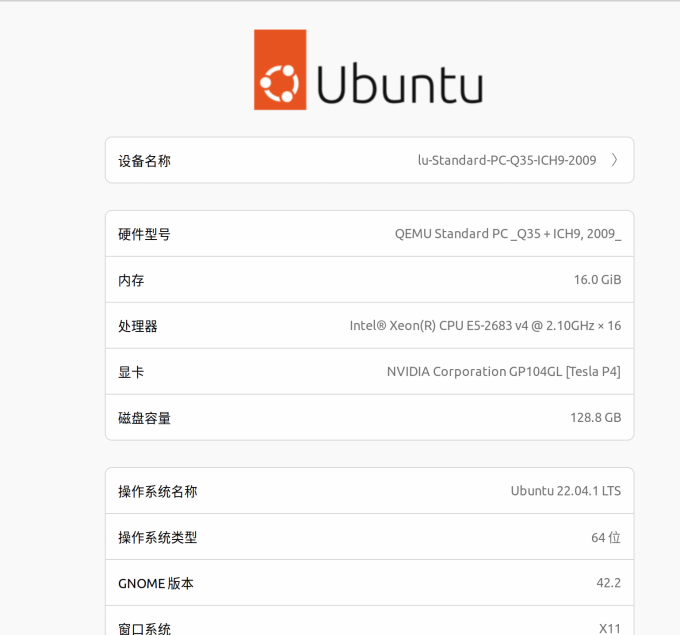The height and width of the screenshot is (635, 680).
Task: Click the lu-Standard-PC-Q35-ICH9-2009 device name value
Action: (507, 160)
